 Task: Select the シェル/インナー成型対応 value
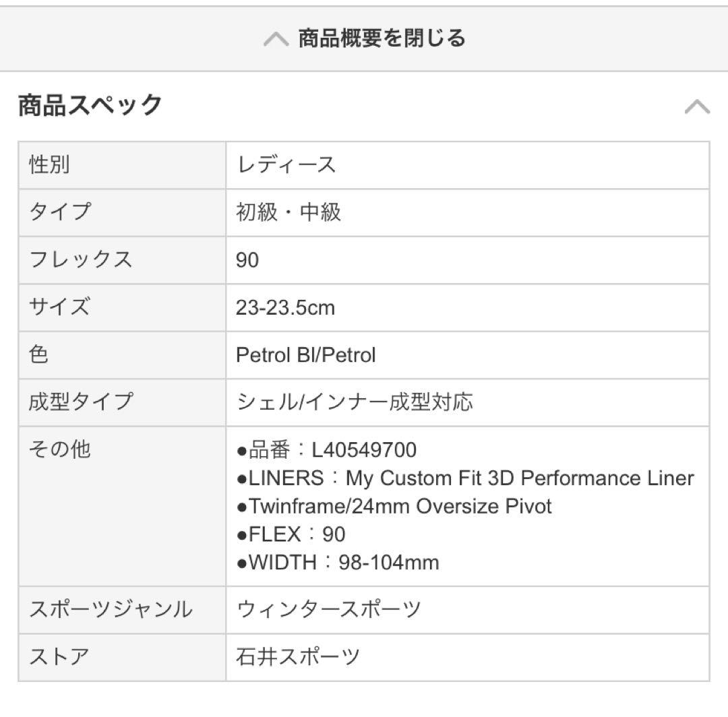click(355, 402)
